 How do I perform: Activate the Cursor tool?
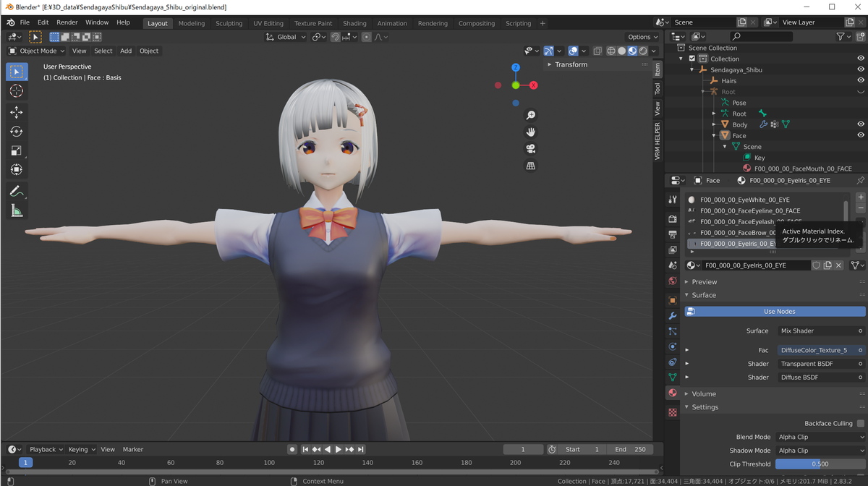pyautogui.click(x=17, y=91)
